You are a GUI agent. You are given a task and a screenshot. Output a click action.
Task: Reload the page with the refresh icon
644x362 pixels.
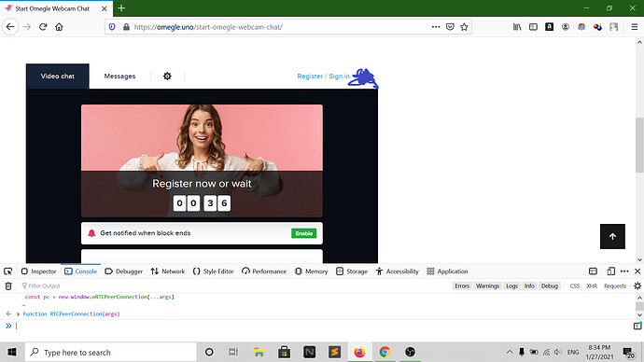pyautogui.click(x=43, y=27)
